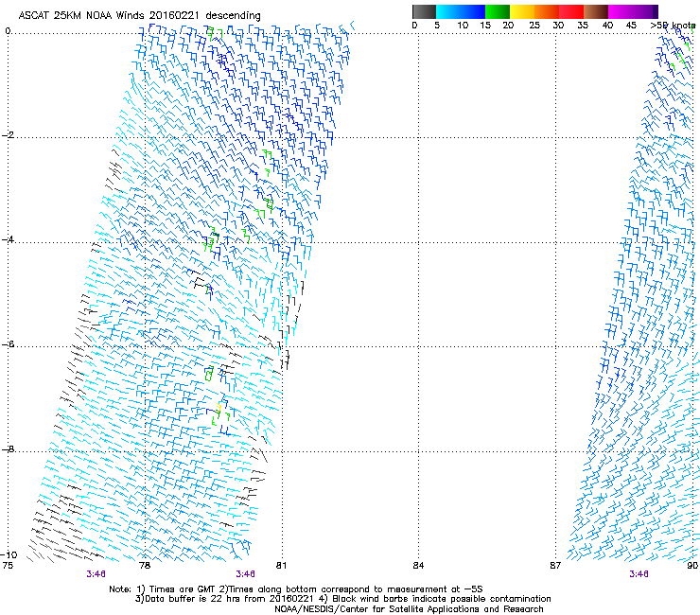The image size is (700, 615).
Task: Click the note 'Times are GMT'
Action: tap(182, 589)
